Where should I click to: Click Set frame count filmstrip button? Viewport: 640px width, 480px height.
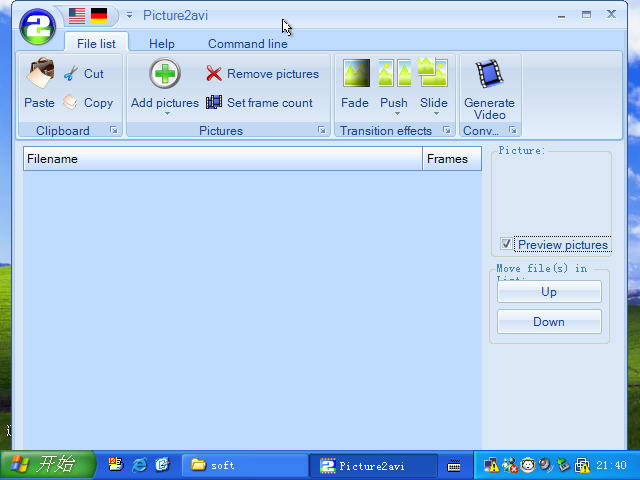click(x=259, y=102)
